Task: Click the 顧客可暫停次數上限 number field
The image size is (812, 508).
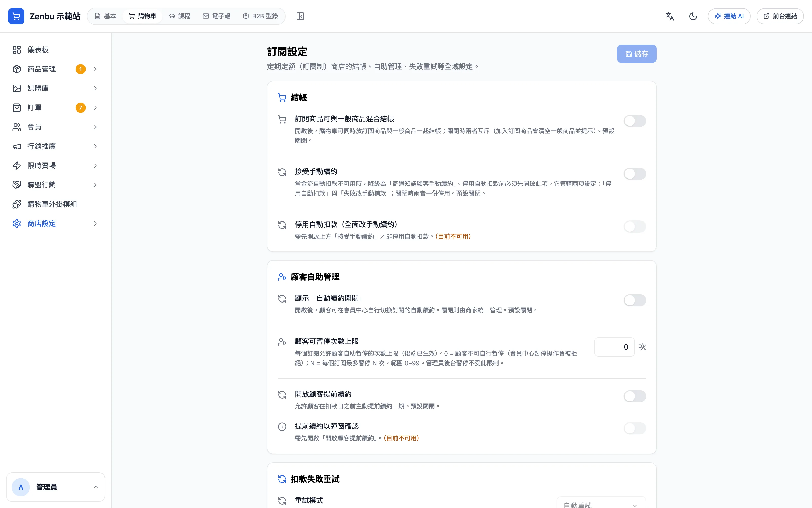Action: [614, 347]
